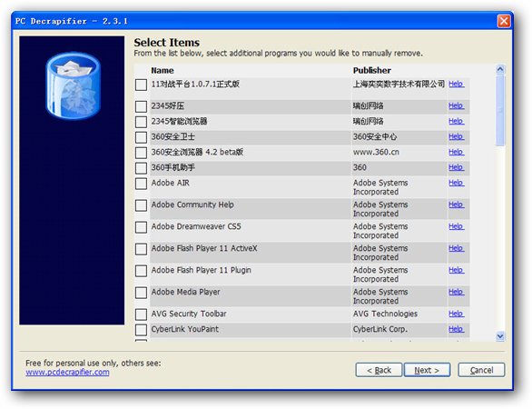This screenshot has height=409, width=532.
Task: Check Adobe Flash Player 11 ActiveX box
Action: [141, 249]
